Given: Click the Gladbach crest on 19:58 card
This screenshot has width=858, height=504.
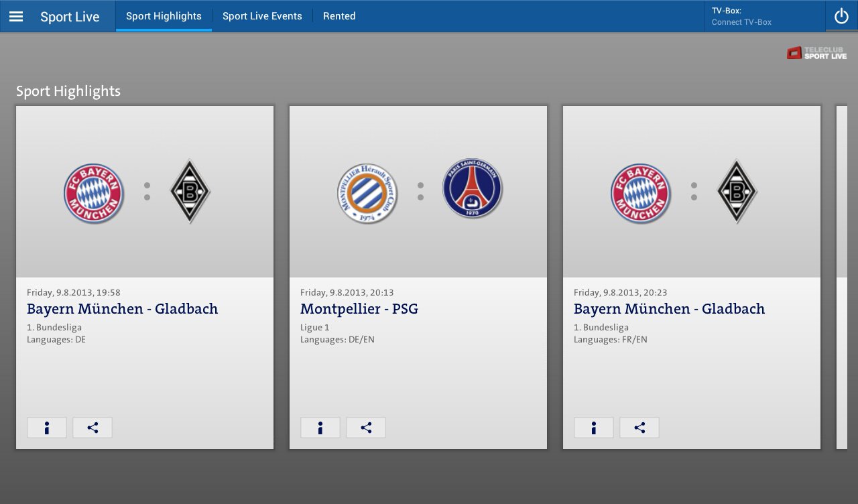Looking at the screenshot, I should (x=190, y=192).
